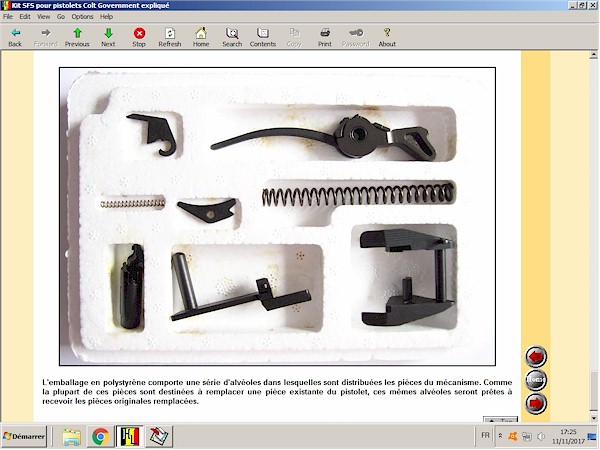Viewport: 600px width, 450px height.
Task: Open the fourth taskbar application icon
Action: [x=159, y=437]
